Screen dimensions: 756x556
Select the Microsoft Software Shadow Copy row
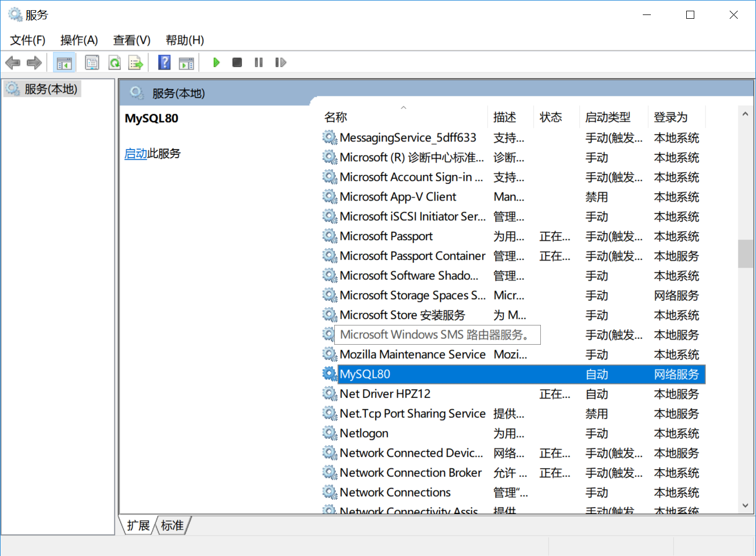click(513, 276)
